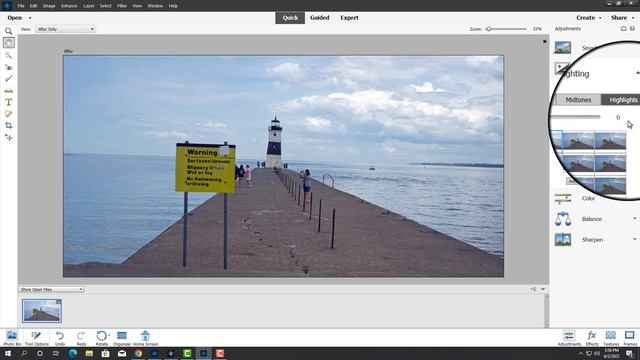Show the Effects panel

[x=591, y=338]
